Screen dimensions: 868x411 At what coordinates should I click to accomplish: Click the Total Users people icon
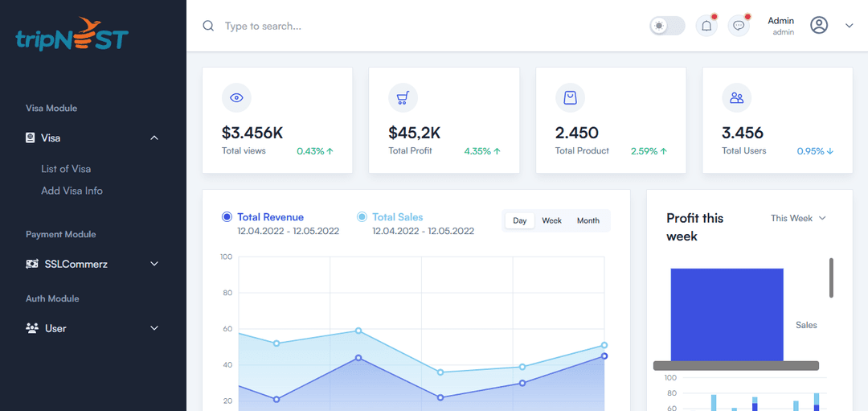[x=736, y=97]
